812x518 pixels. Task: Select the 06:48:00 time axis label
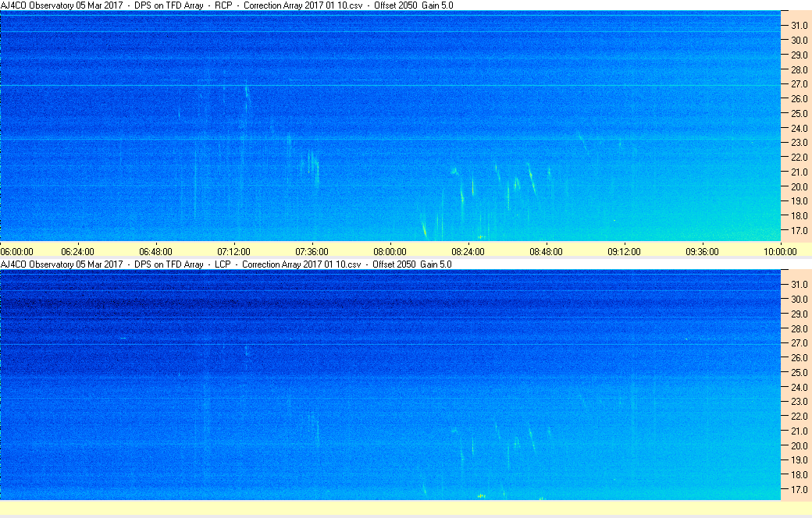[155, 251]
